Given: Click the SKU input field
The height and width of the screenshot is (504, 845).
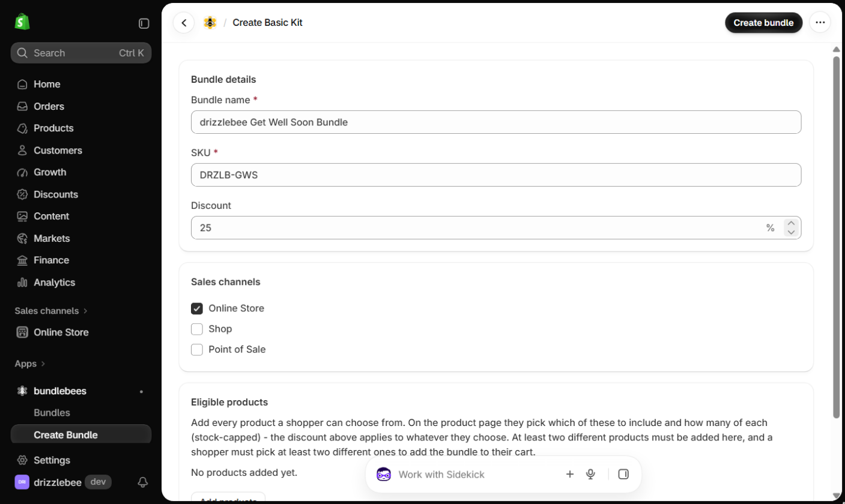Looking at the screenshot, I should [x=496, y=175].
